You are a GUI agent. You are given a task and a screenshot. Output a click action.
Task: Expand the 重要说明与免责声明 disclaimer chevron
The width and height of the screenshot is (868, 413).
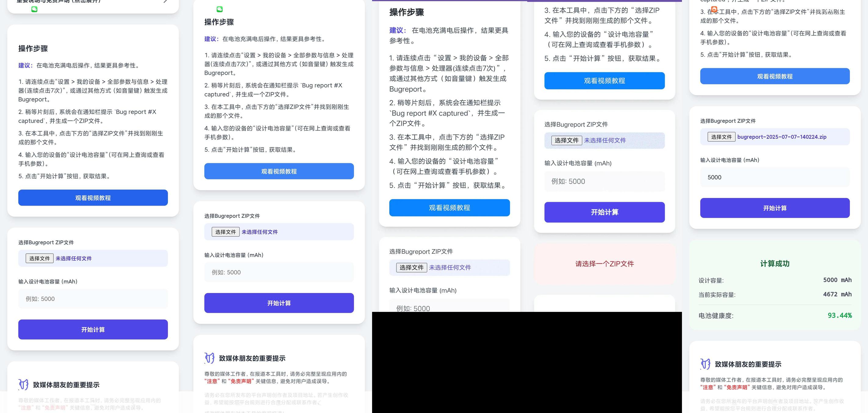pyautogui.click(x=165, y=1)
